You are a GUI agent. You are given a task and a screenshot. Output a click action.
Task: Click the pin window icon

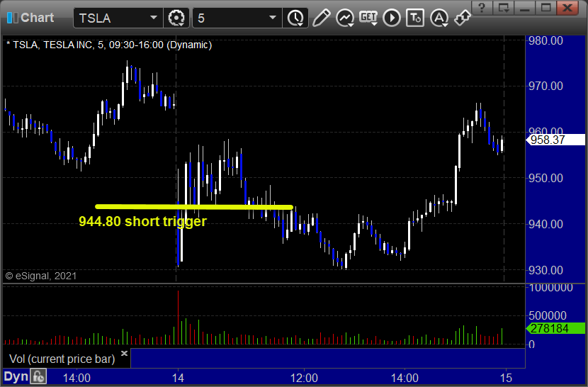click(462, 18)
